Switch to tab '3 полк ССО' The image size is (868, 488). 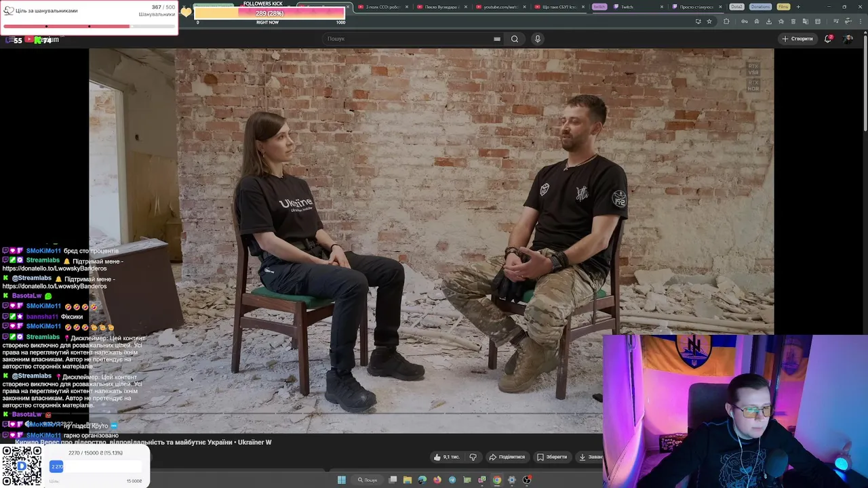pyautogui.click(x=383, y=7)
